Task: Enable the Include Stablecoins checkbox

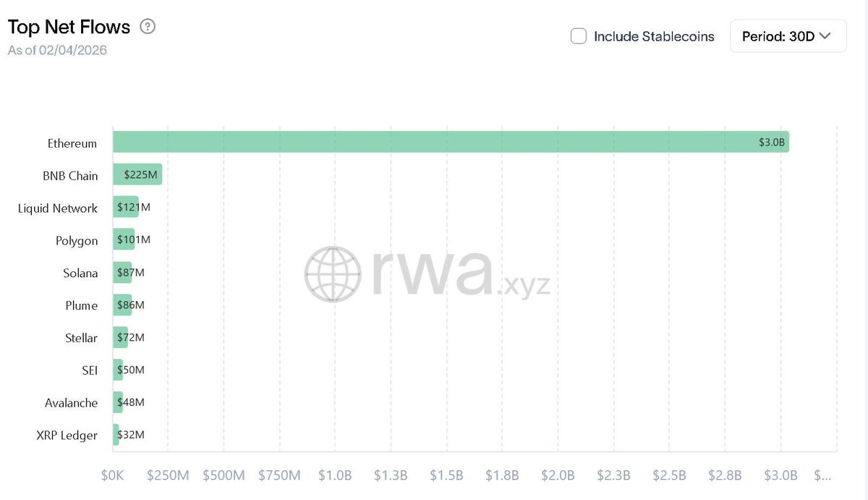Action: (x=579, y=36)
